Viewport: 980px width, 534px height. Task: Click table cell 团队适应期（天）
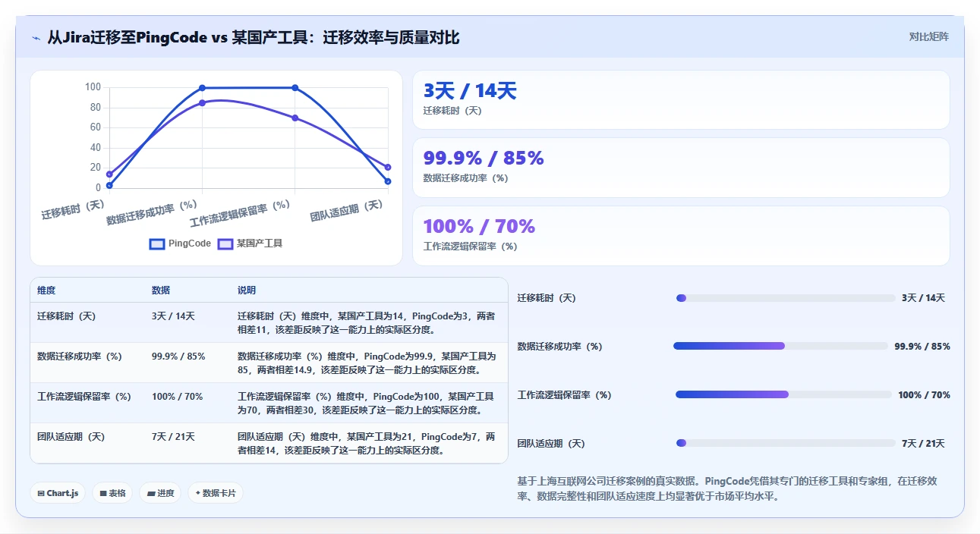click(71, 437)
